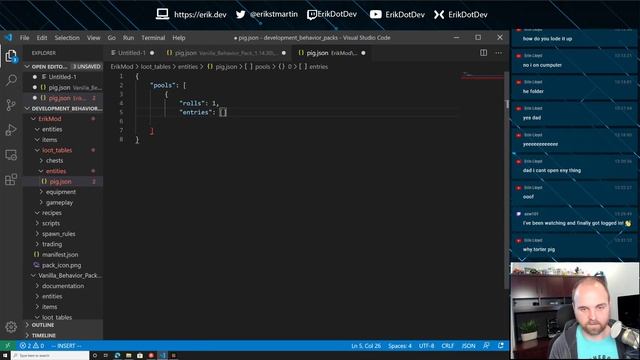Open Microsoft Store from the taskbar

(140, 356)
